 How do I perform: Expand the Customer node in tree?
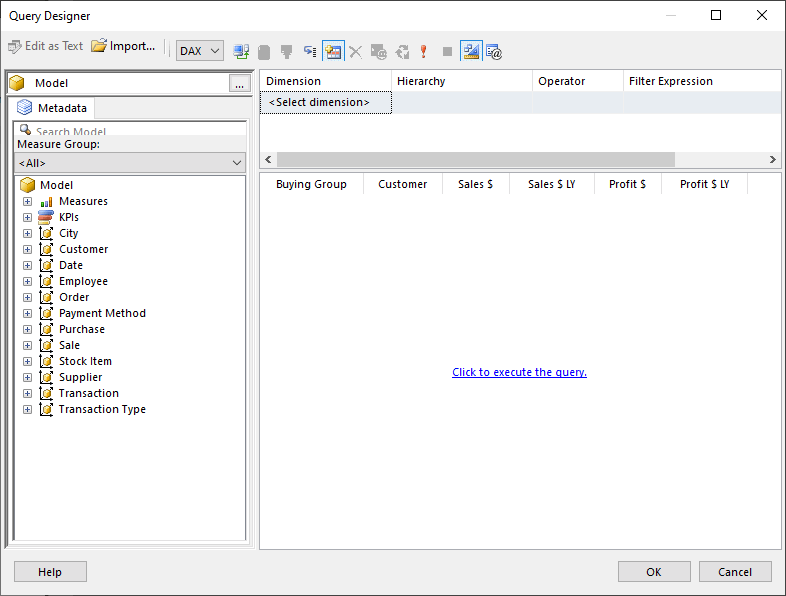pyautogui.click(x=28, y=249)
